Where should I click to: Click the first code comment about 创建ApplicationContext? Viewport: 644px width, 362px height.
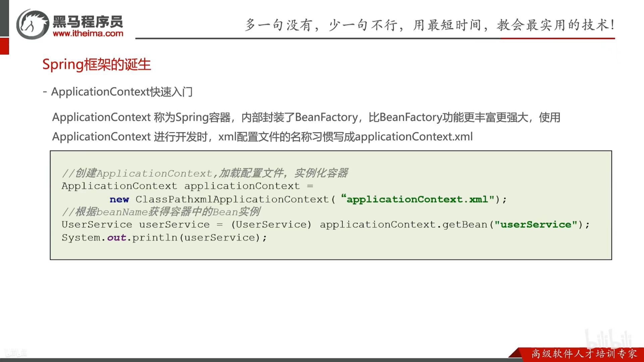coord(205,173)
